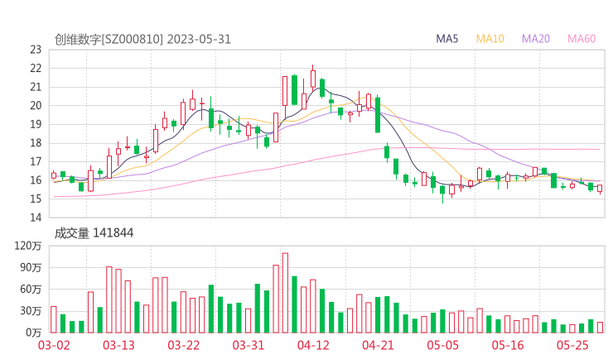Click the 04-21 date label
The image size is (613, 364).
pos(378,345)
